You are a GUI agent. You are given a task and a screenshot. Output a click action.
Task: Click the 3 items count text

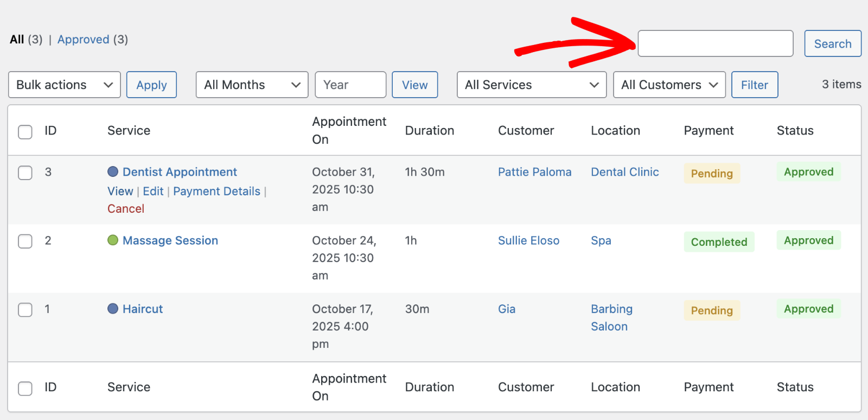(841, 84)
